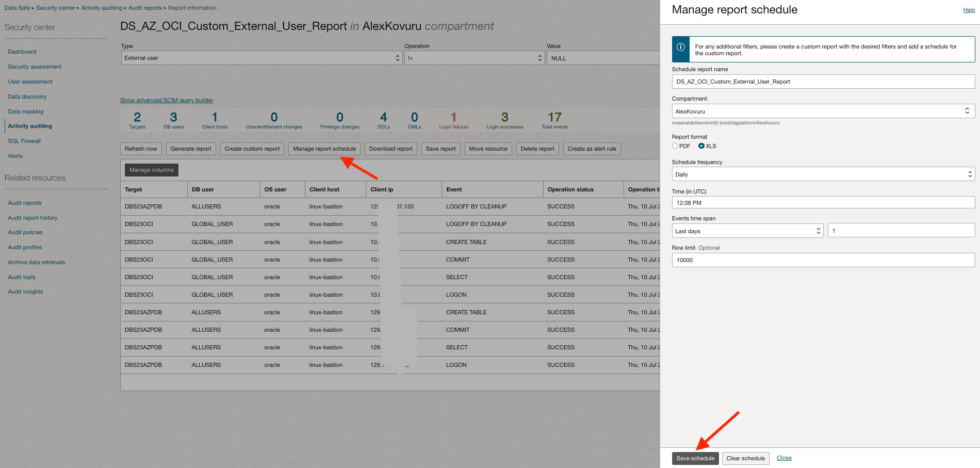Click Create as alert rule
This screenshot has height=468, width=980.
click(592, 149)
